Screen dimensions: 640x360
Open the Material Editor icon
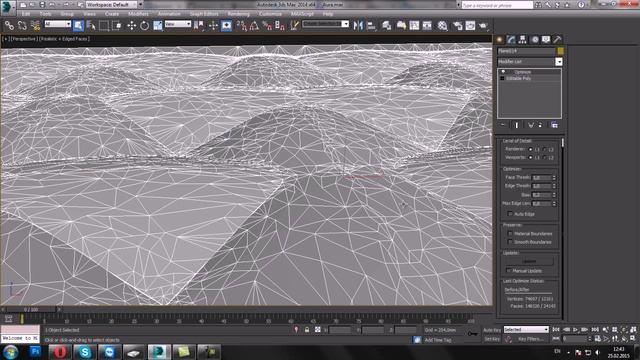click(x=442, y=26)
